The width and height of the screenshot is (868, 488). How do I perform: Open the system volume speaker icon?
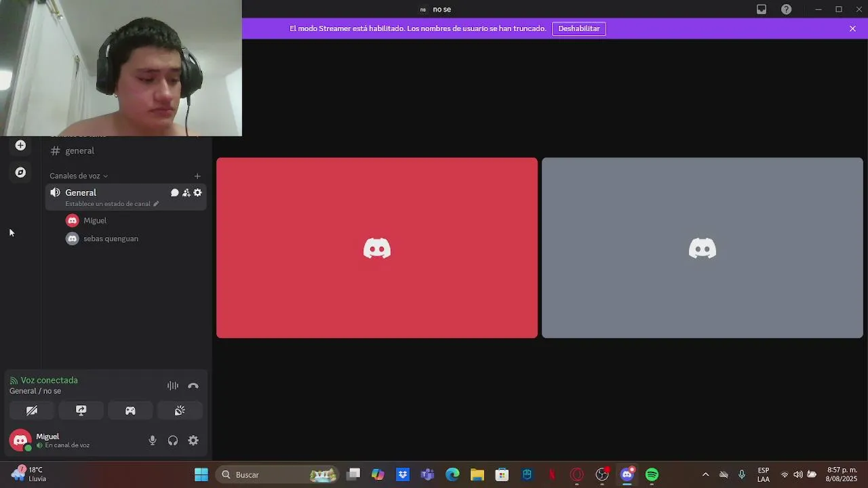(798, 474)
